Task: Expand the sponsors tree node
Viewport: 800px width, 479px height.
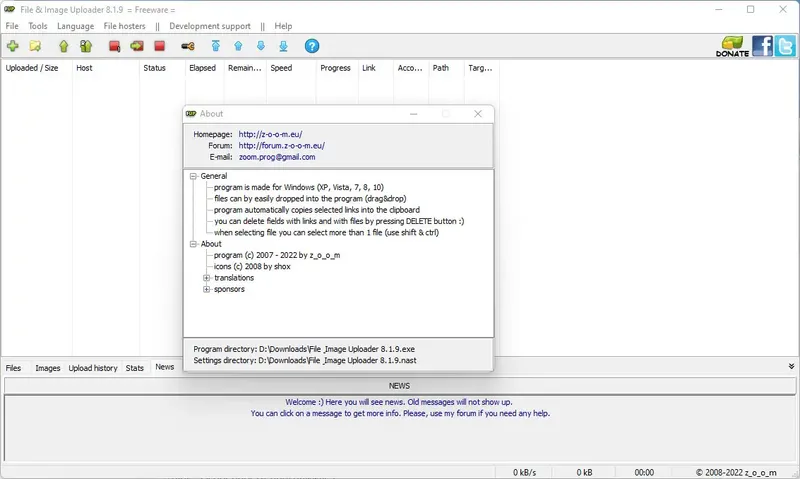Action: coord(207,289)
